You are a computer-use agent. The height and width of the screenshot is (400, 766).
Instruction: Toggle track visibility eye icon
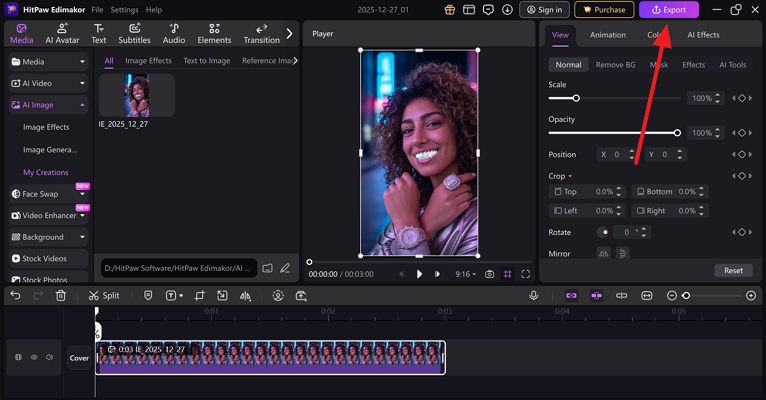click(33, 357)
